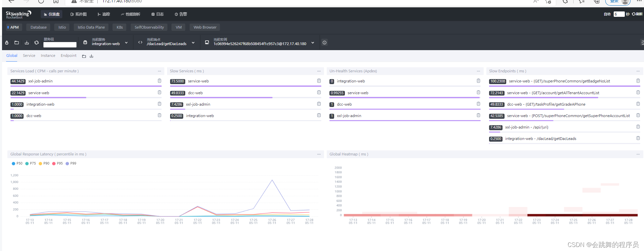The image size is (644, 251).
Task: Open Slow Services panel options menu
Action: [x=319, y=71]
